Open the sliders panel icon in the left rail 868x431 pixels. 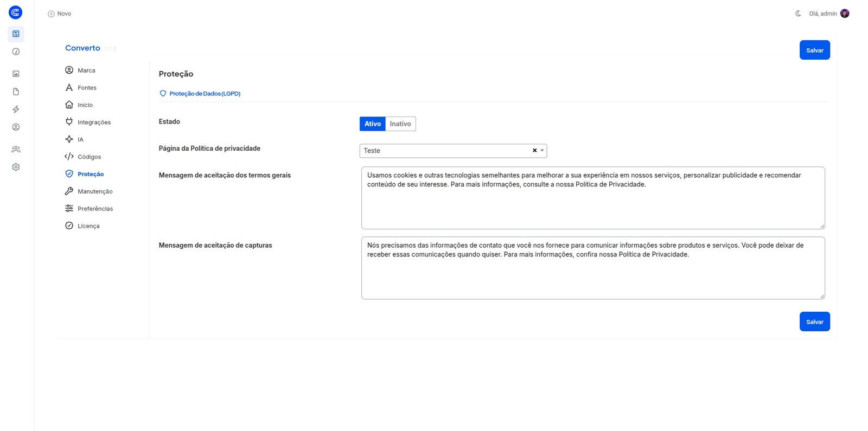click(x=16, y=34)
